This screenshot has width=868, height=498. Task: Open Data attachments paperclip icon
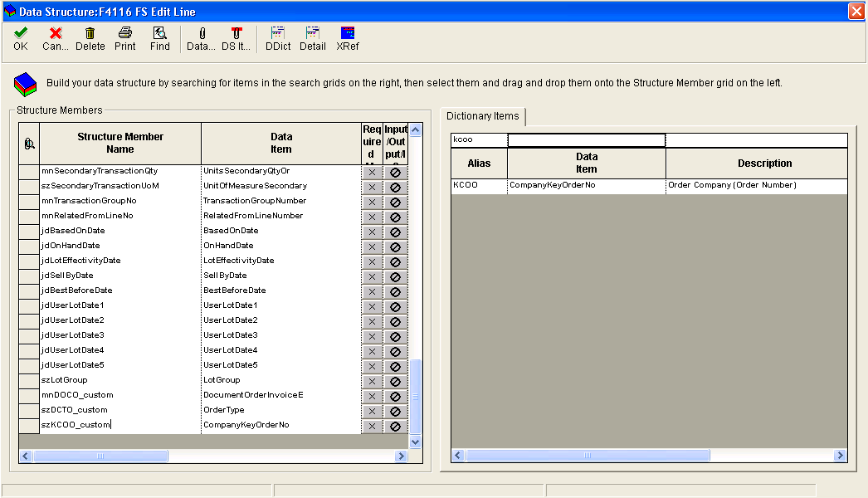(x=202, y=33)
